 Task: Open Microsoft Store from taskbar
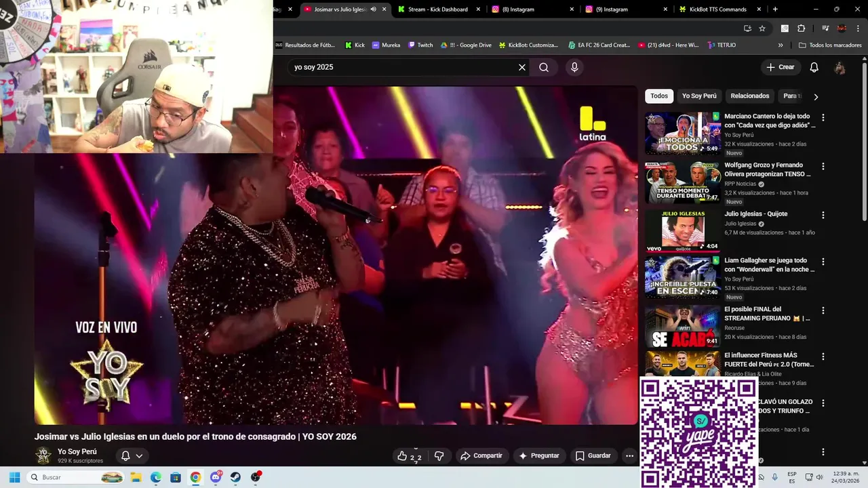click(175, 477)
